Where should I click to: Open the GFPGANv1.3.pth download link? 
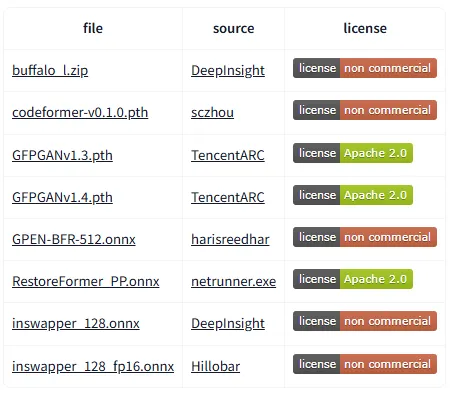[x=62, y=155]
